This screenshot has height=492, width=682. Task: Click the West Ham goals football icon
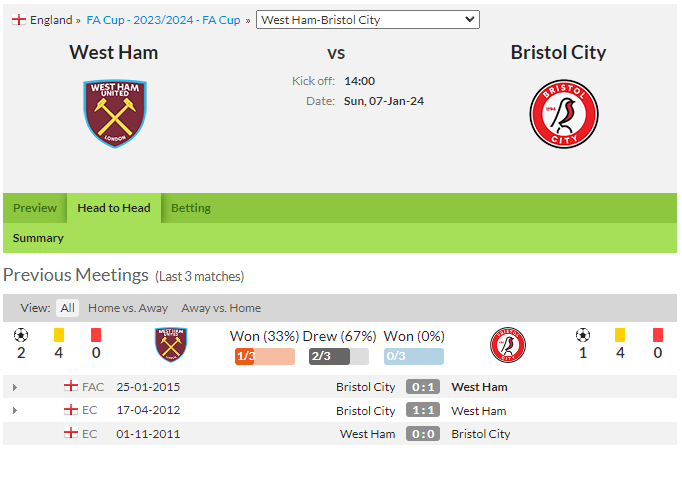[21, 335]
